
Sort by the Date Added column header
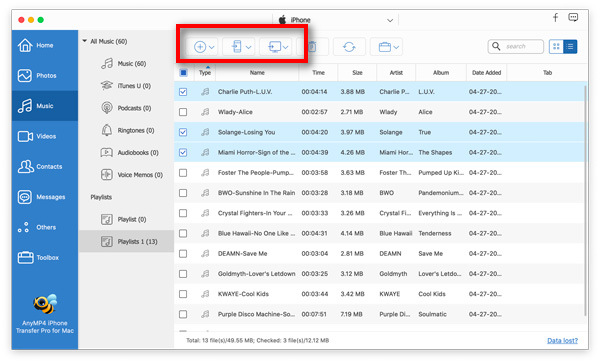pyautogui.click(x=486, y=72)
